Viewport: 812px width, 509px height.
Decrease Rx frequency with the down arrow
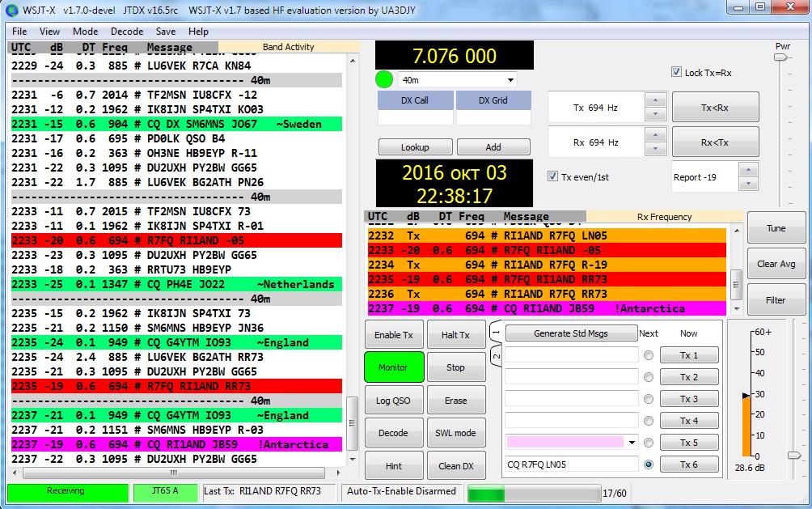657,149
